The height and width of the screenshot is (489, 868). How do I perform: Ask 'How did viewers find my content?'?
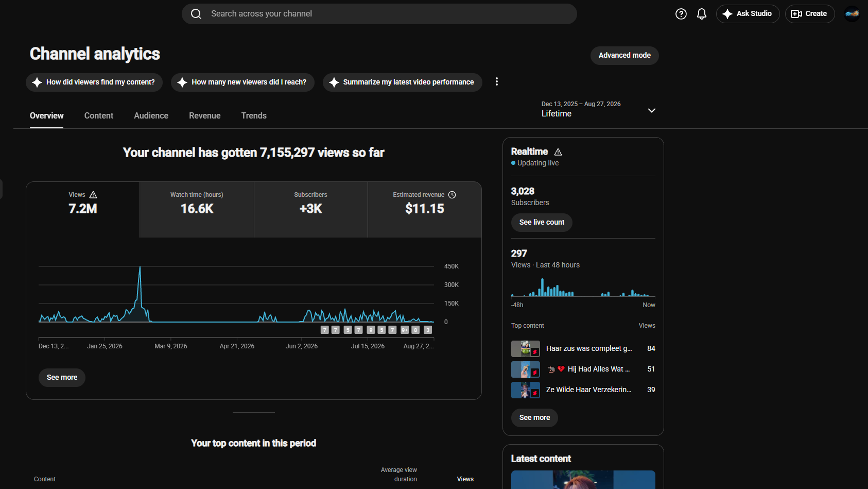(94, 82)
